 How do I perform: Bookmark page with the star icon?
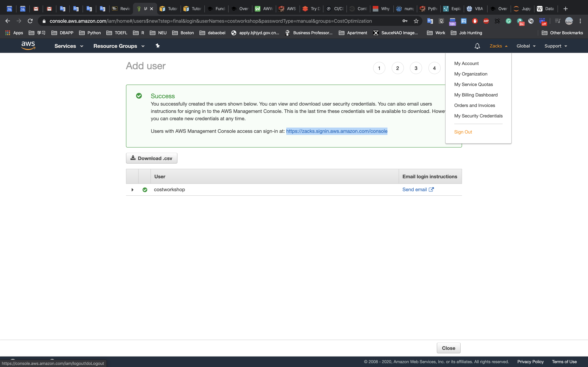pyautogui.click(x=416, y=21)
